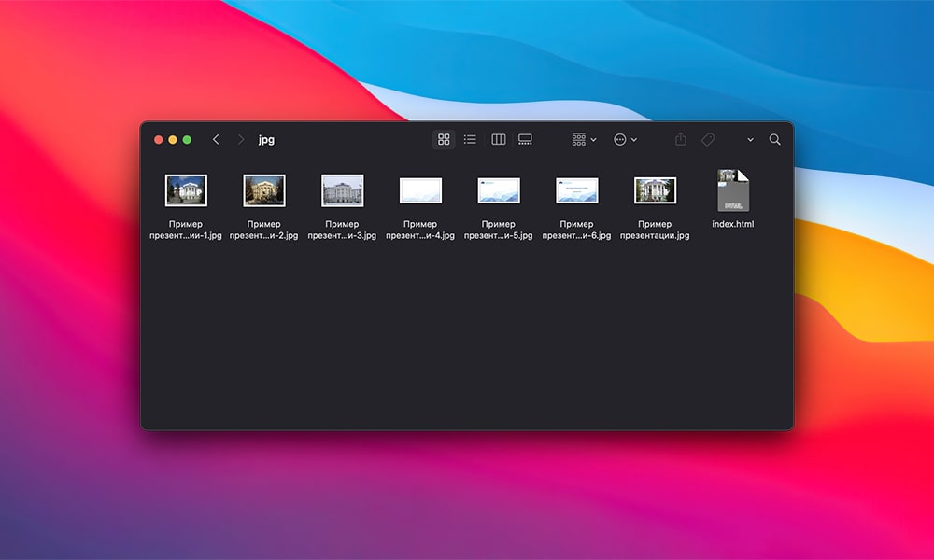Switch to icon grid view

[x=444, y=139]
